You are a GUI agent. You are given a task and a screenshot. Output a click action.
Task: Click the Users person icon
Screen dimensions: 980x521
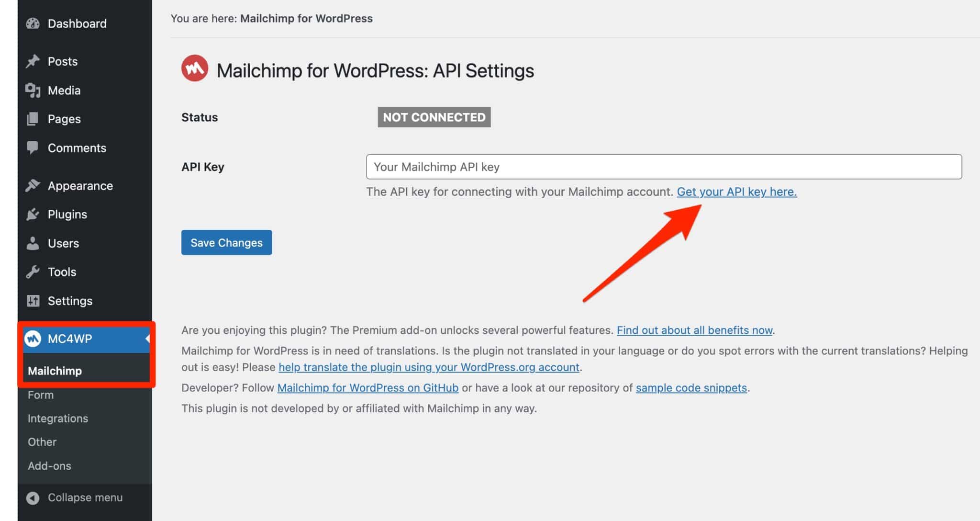pos(33,243)
